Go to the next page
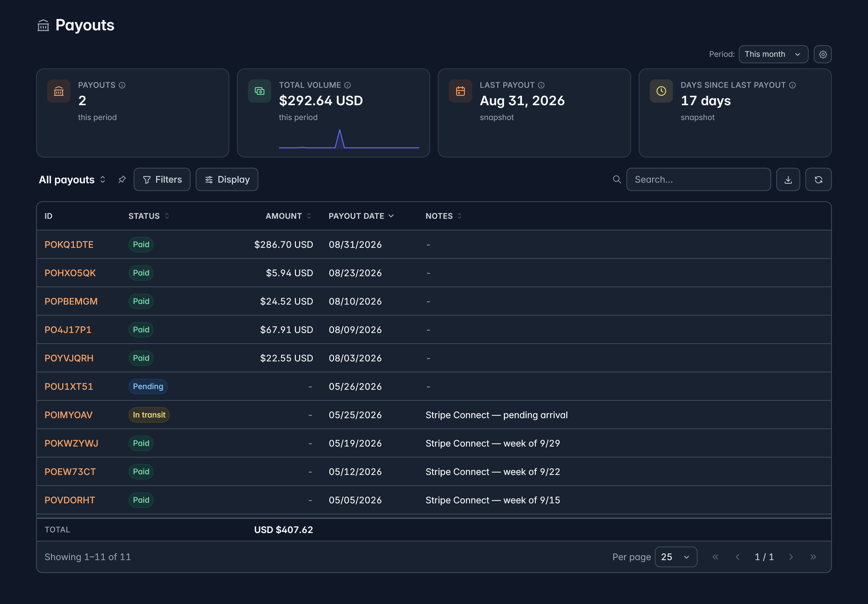 tap(791, 557)
